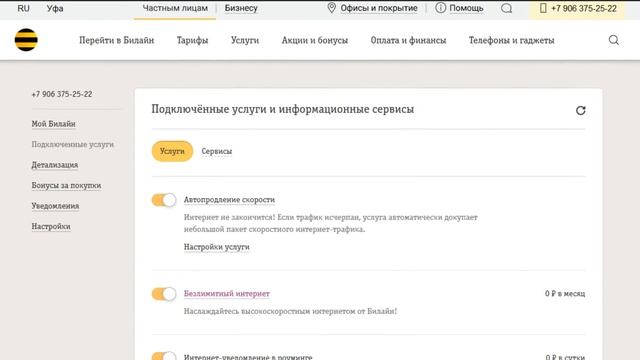Image resolution: width=640 pixels, height=360 pixels.
Task: Select the Услуги yellow tab pill
Action: (172, 151)
